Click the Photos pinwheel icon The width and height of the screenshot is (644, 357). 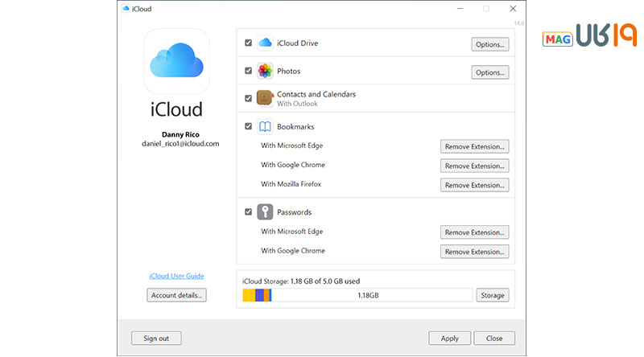click(266, 72)
